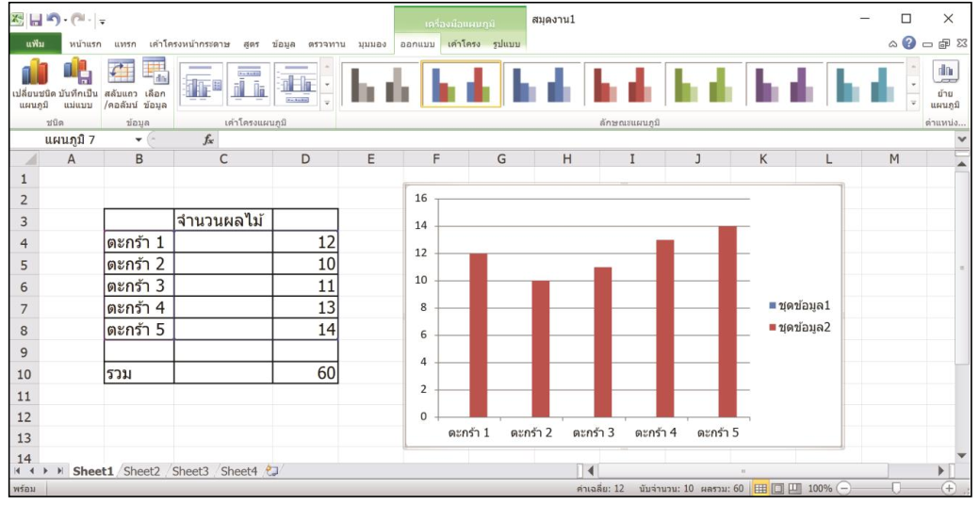980x505 pixels.
Task: Switch to Sheet2 worksheet tab
Action: click(x=141, y=471)
